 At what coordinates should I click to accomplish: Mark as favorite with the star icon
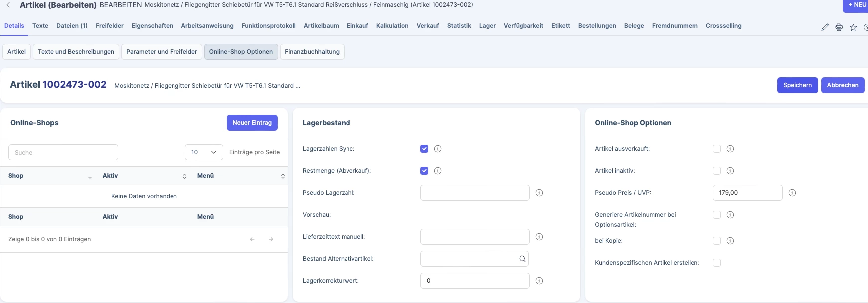853,27
